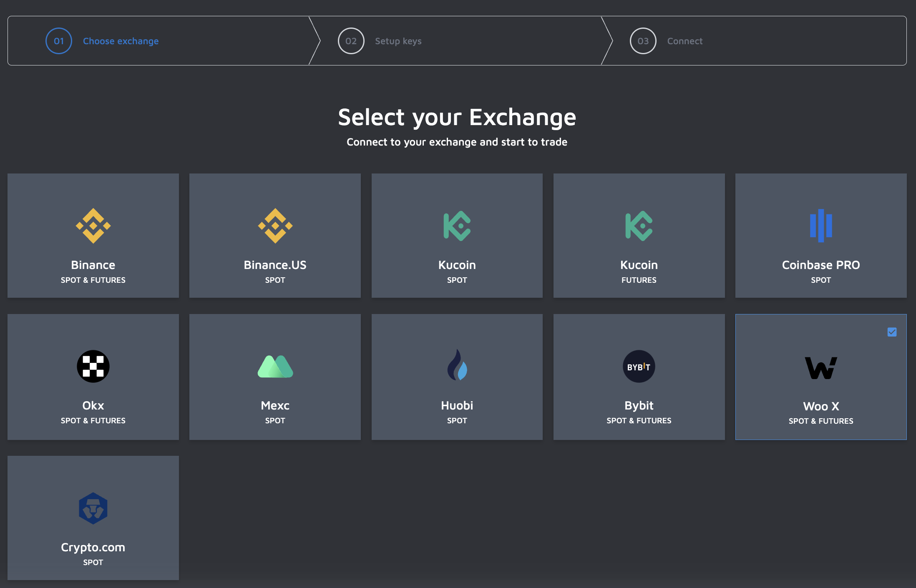
Task: Click the Huobi flame logo icon
Action: 457,366
